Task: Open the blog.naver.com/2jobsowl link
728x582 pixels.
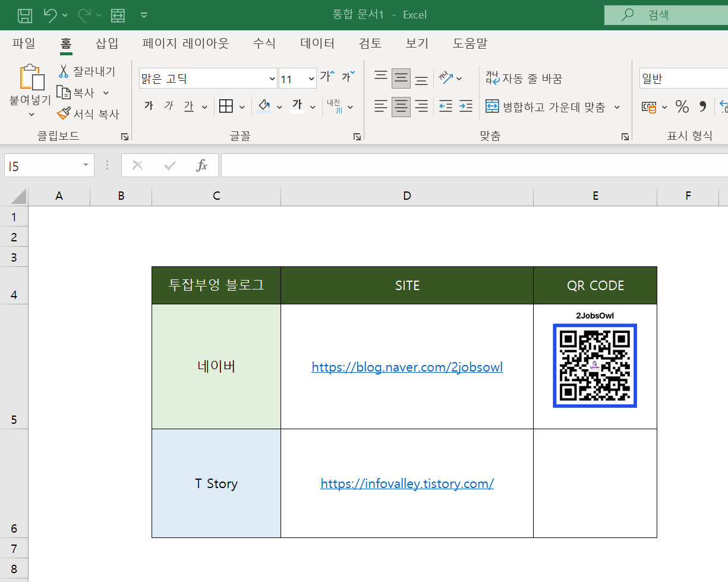Action: pos(407,367)
